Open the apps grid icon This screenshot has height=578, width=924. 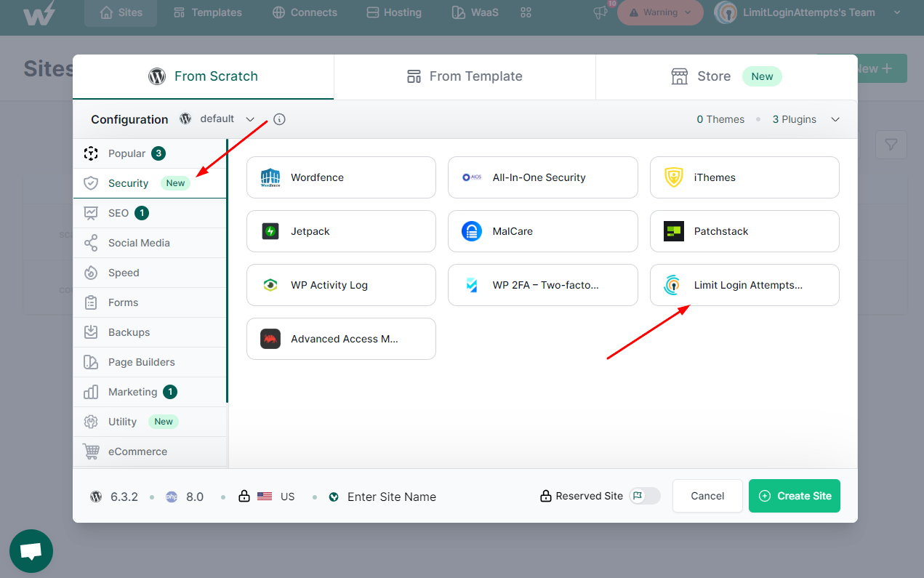click(526, 12)
